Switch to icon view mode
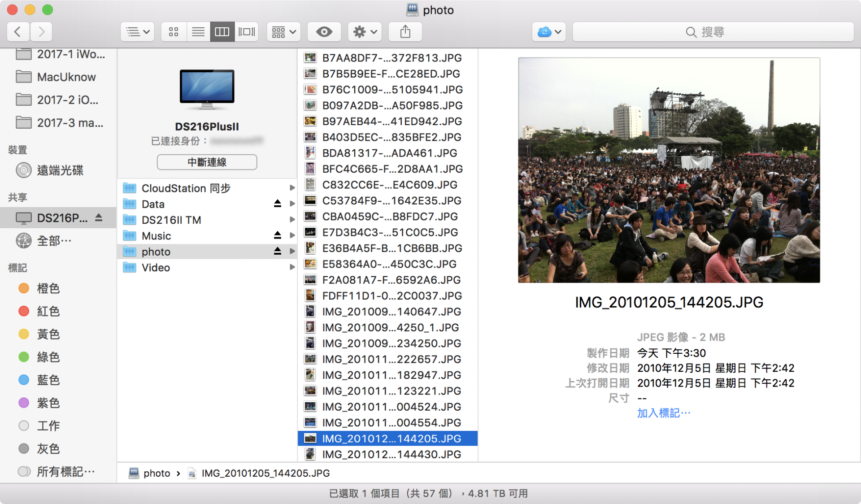 point(174,32)
